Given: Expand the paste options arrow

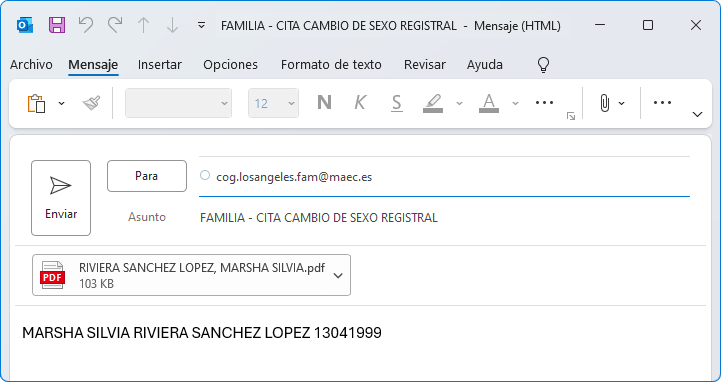Looking at the screenshot, I should [61, 103].
